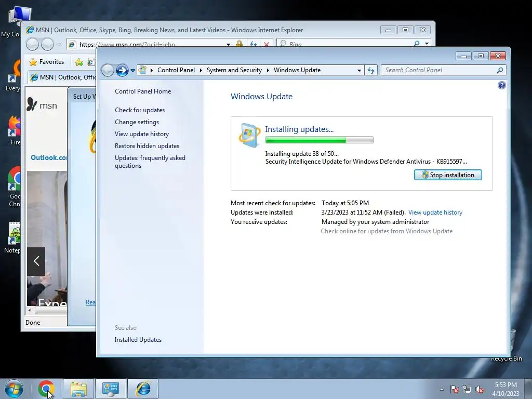This screenshot has width=532, height=399.
Task: Click the red Stop X in Internet Explorer
Action: coord(267,44)
